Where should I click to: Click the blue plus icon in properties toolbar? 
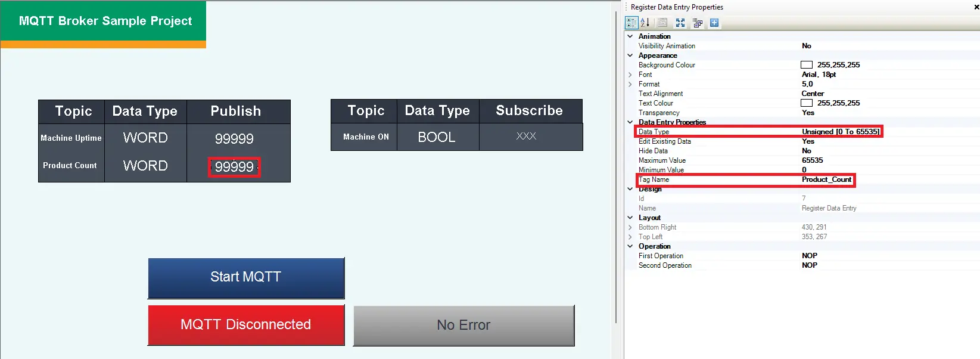pos(714,23)
